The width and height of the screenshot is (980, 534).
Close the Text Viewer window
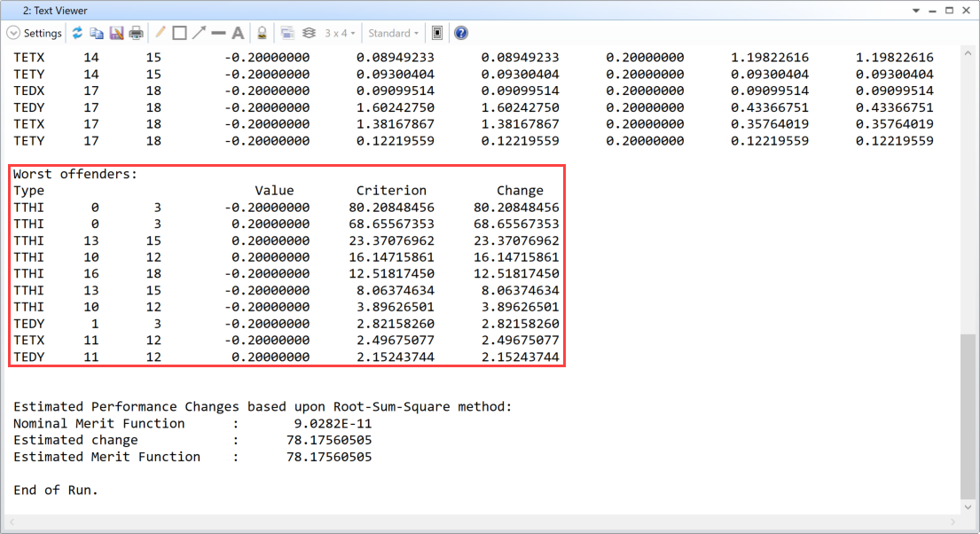966,11
